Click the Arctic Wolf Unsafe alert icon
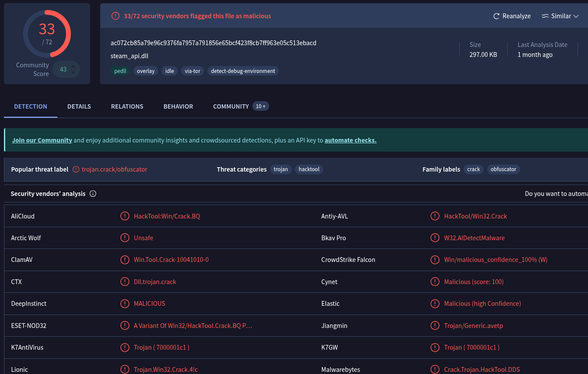This screenshot has width=588, height=374. [125, 238]
